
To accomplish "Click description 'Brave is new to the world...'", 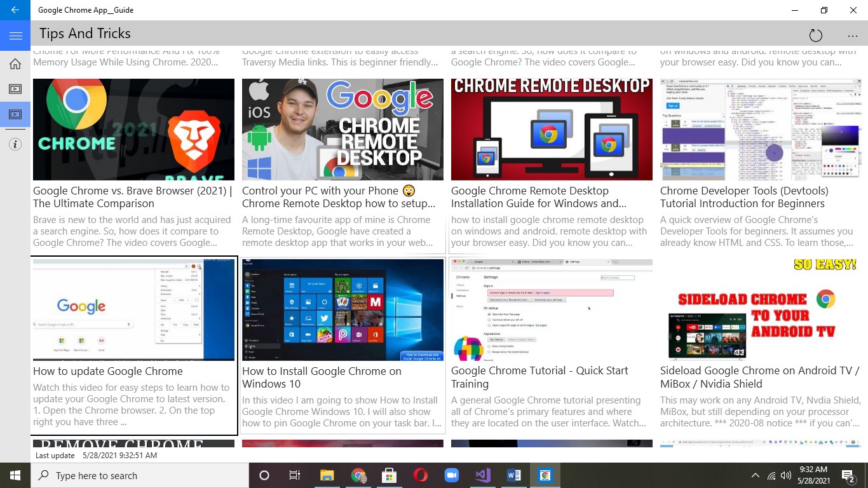I will (132, 231).
